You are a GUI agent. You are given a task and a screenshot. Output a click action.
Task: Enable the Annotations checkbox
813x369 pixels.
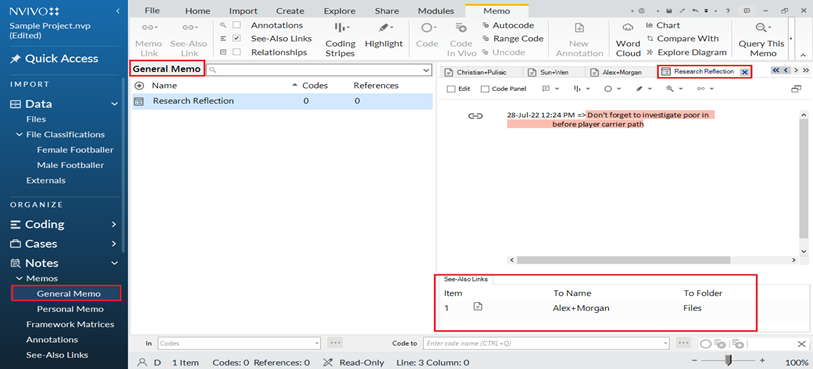point(236,25)
